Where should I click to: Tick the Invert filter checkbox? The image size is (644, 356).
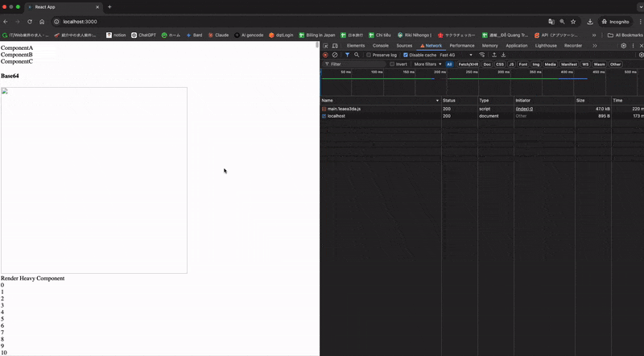point(392,64)
